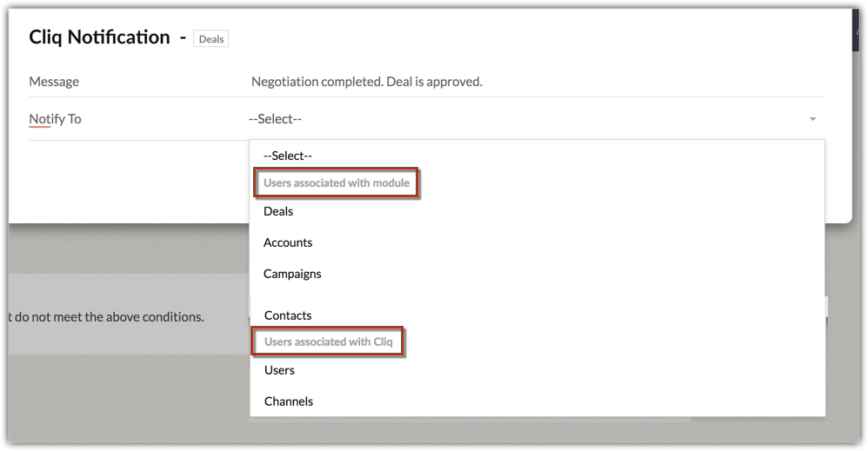
Task: Open the Notify To --Select-- field
Action: pyautogui.click(x=537, y=119)
